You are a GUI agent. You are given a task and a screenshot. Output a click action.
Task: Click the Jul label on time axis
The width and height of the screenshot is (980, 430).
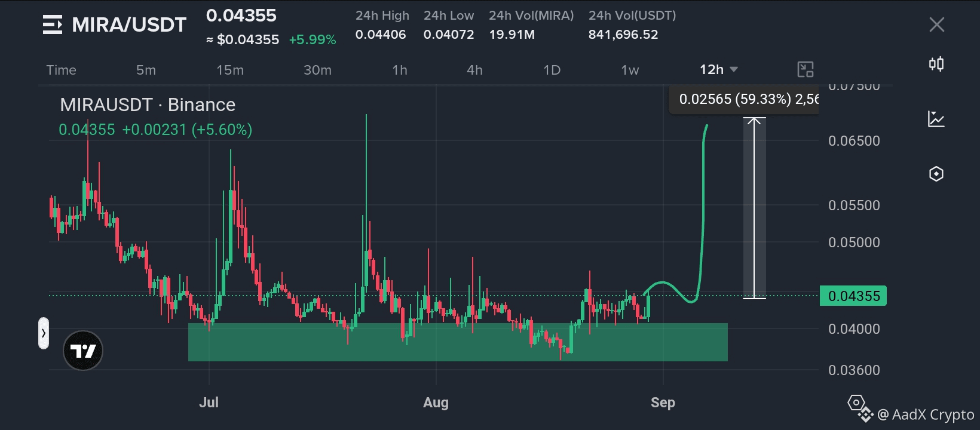[x=209, y=403]
